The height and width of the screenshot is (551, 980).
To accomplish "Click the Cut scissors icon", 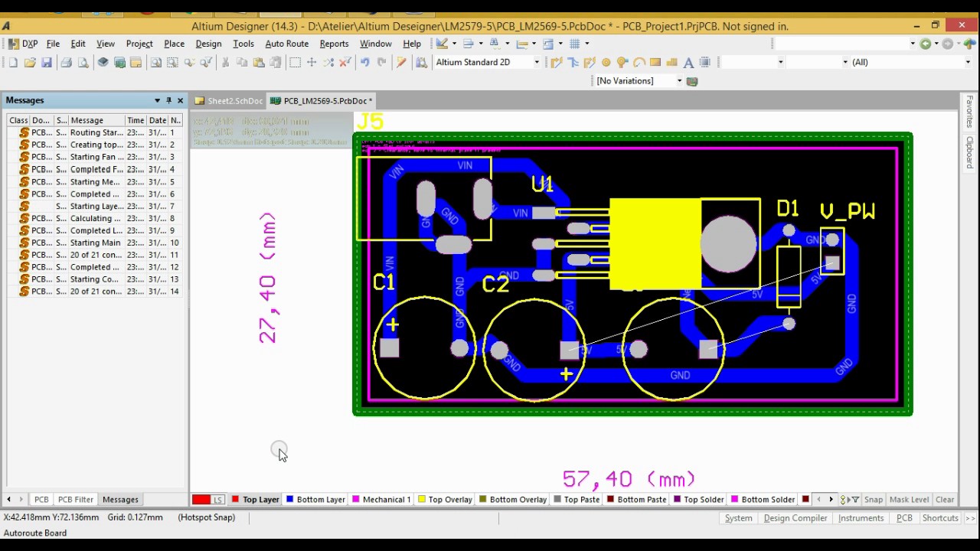I will pyautogui.click(x=225, y=62).
